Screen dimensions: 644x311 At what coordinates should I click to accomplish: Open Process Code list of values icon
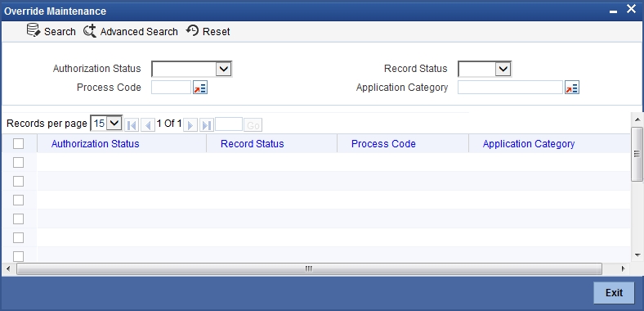(200, 88)
